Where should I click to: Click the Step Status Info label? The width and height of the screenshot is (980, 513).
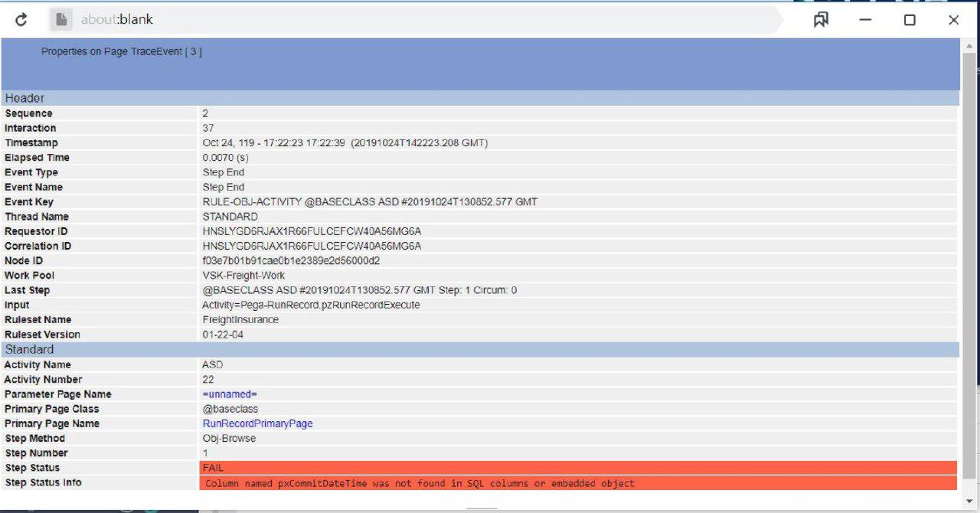(43, 482)
